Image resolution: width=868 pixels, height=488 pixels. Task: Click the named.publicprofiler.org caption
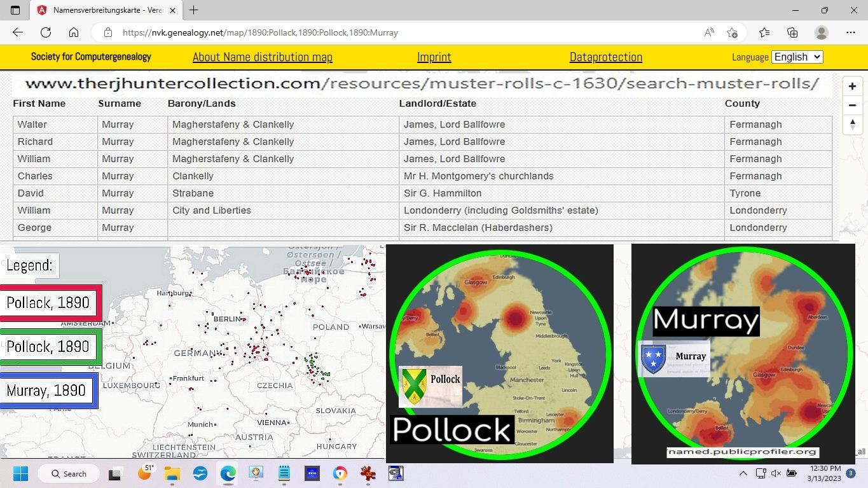tap(743, 452)
